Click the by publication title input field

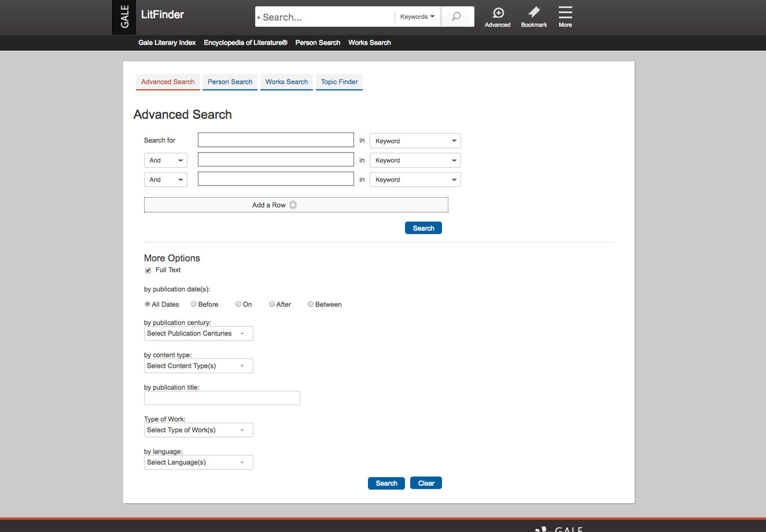pos(222,398)
